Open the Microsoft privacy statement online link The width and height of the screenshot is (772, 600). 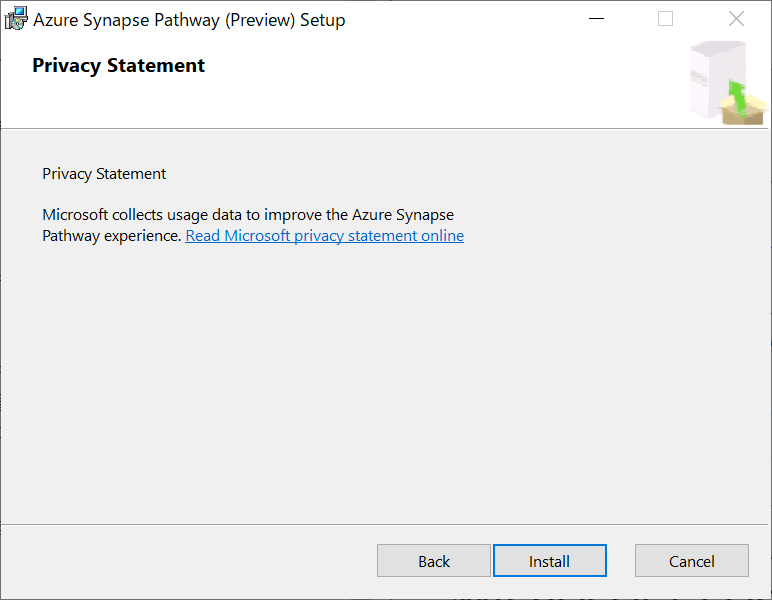pyautogui.click(x=324, y=236)
